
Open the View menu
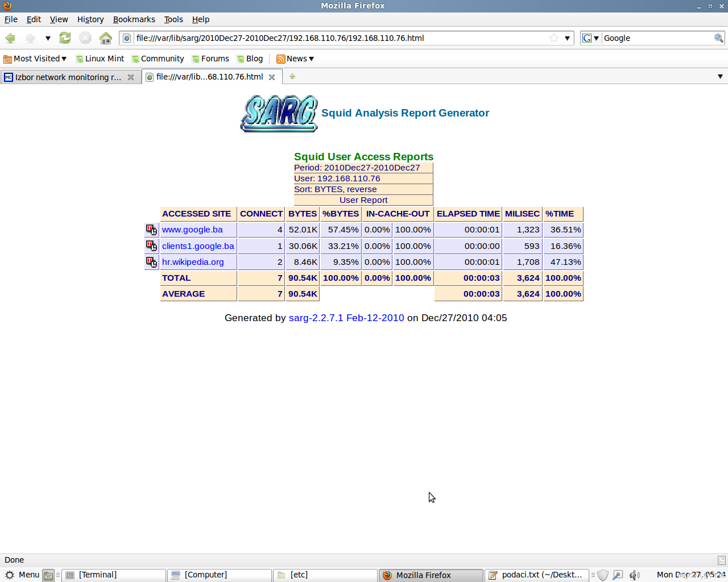tap(59, 19)
